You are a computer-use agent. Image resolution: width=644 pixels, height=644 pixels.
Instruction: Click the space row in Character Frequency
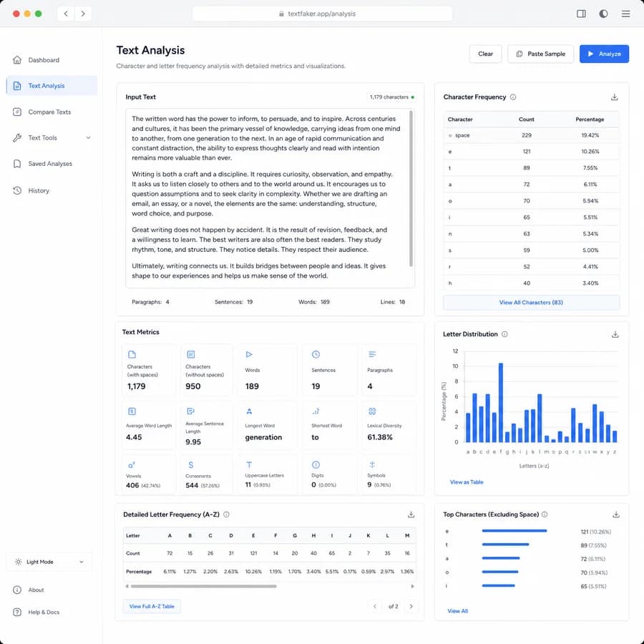[x=531, y=135]
